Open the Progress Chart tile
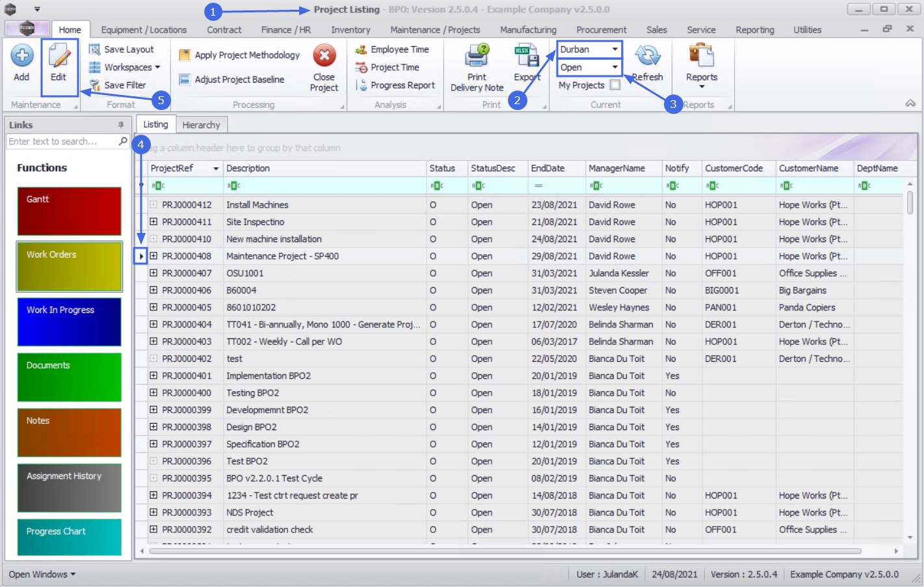 coord(69,537)
